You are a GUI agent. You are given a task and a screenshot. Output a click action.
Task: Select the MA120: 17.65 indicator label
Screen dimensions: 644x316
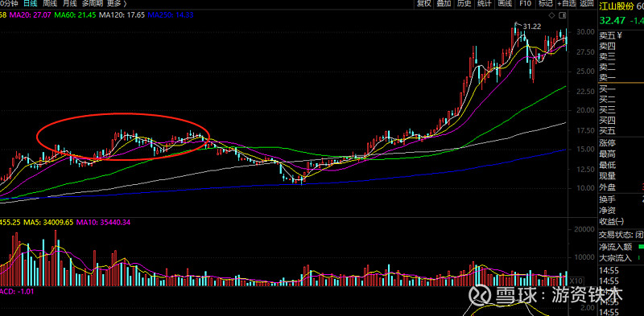122,15
